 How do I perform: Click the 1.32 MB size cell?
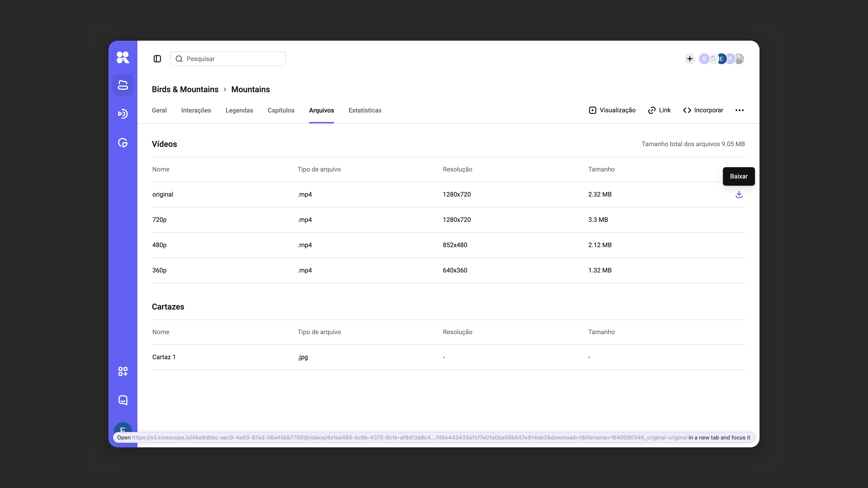click(600, 270)
